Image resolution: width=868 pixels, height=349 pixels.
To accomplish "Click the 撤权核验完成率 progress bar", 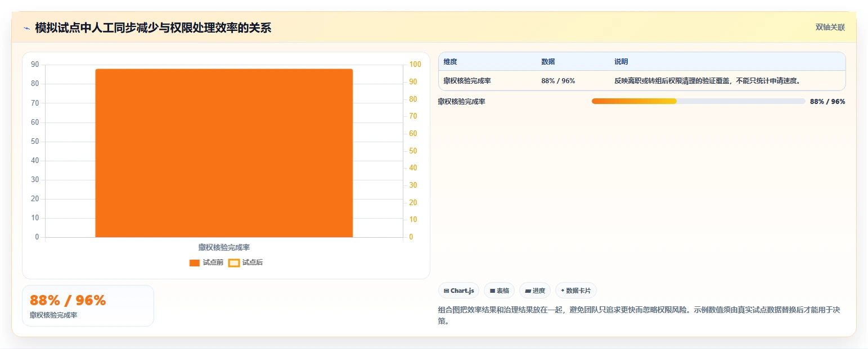I will pyautogui.click(x=699, y=101).
